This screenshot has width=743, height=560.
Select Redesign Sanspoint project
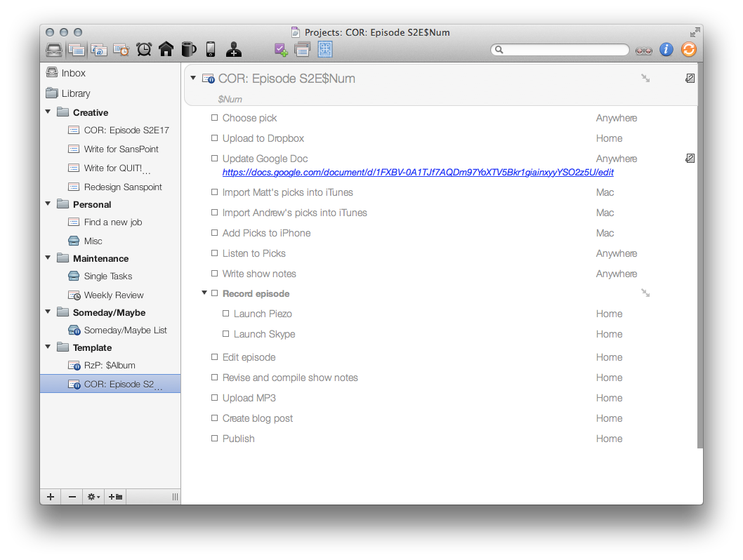coord(110,187)
